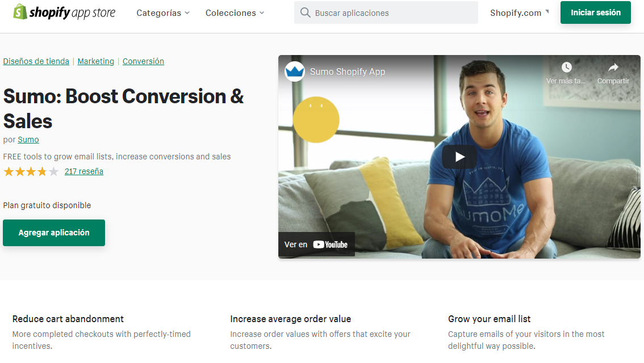Click the Agregar aplicación button

click(x=54, y=233)
